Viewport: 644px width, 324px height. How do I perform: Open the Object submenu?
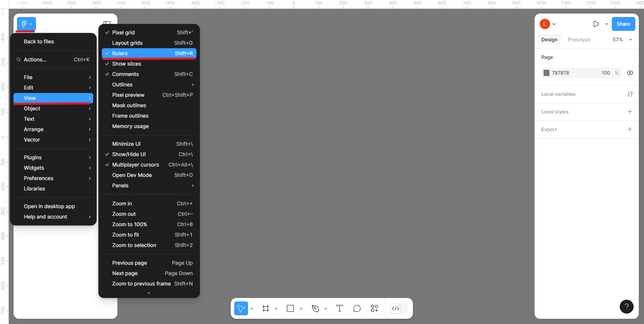point(53,109)
